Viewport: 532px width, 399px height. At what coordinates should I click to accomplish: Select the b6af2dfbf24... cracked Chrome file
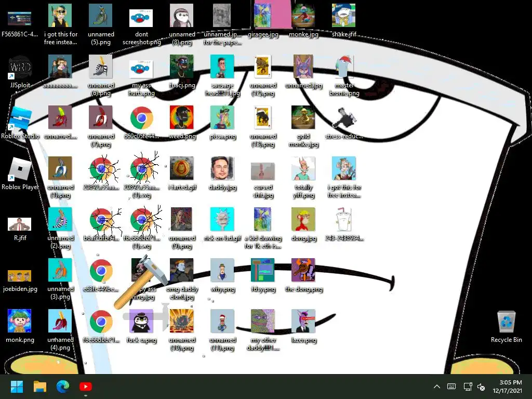click(x=101, y=225)
